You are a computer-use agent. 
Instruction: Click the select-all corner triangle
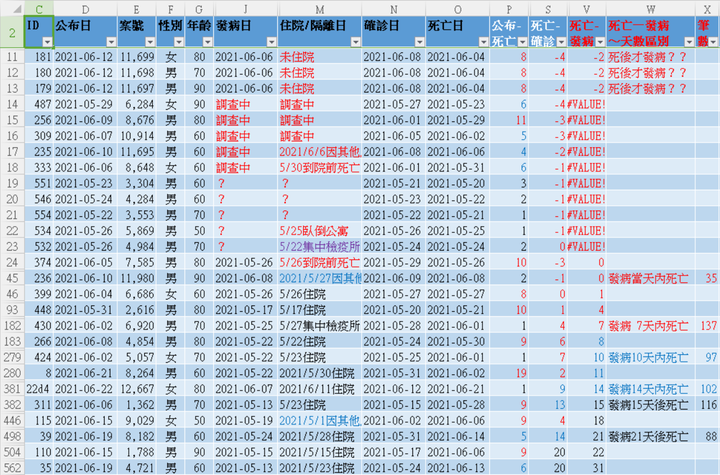17,9
